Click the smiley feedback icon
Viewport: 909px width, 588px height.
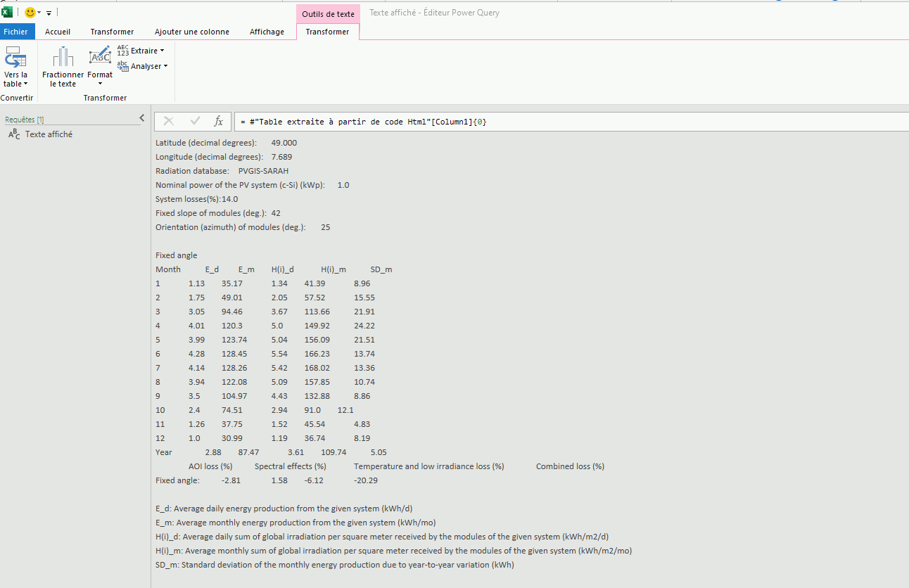pos(30,13)
